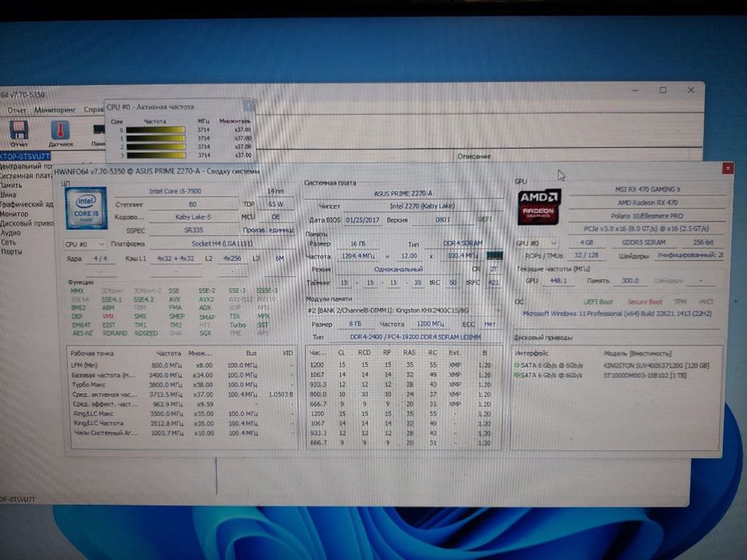Click the Отчет floppy disk toolbar icon
747x560 pixels.
(x=19, y=130)
